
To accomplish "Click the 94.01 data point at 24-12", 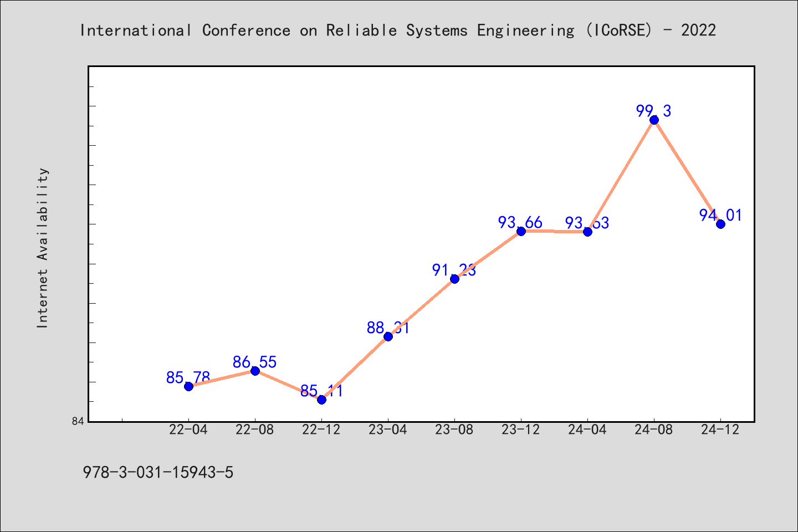I will click(x=720, y=224).
